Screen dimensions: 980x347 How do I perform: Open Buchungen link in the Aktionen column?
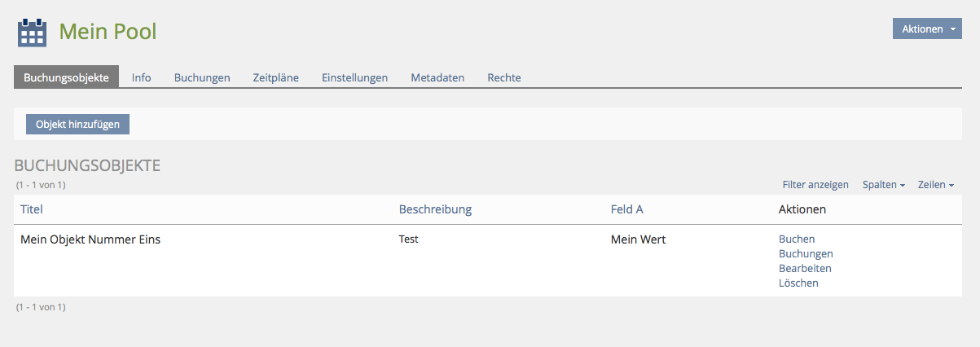[x=806, y=254]
